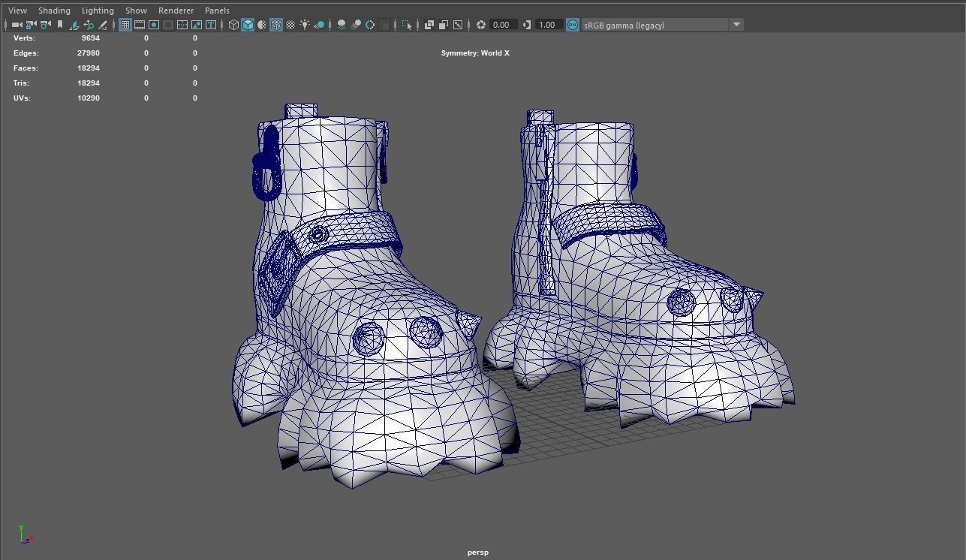Click the Multisample Anti-aliasing icon
The image size is (966, 560).
point(371,25)
